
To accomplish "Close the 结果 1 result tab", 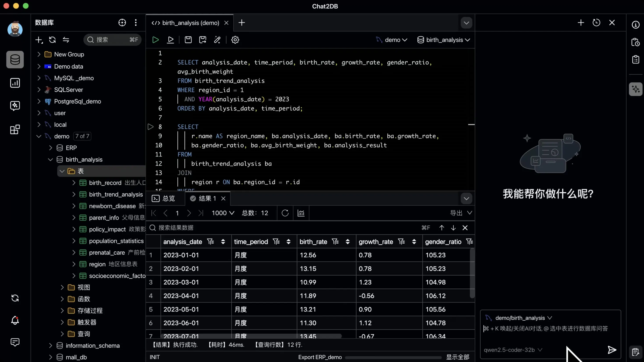I will [x=223, y=198].
